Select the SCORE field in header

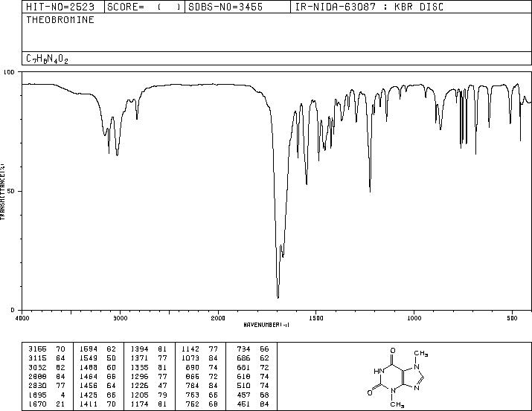[x=144, y=7]
